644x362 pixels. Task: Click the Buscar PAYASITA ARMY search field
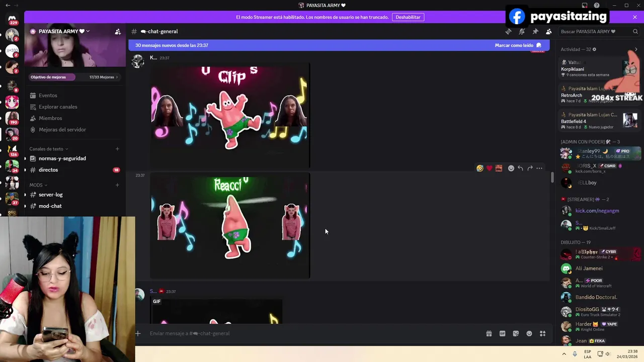pos(599,31)
